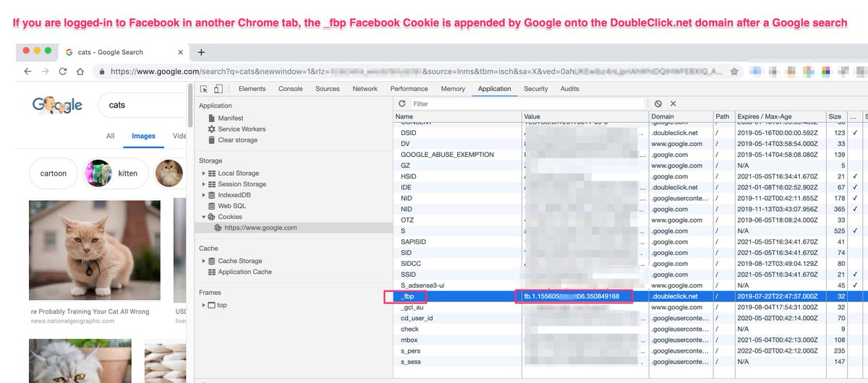The height and width of the screenshot is (383, 868).
Task: Expand the Cache Storage tree arrow
Action: (203, 261)
